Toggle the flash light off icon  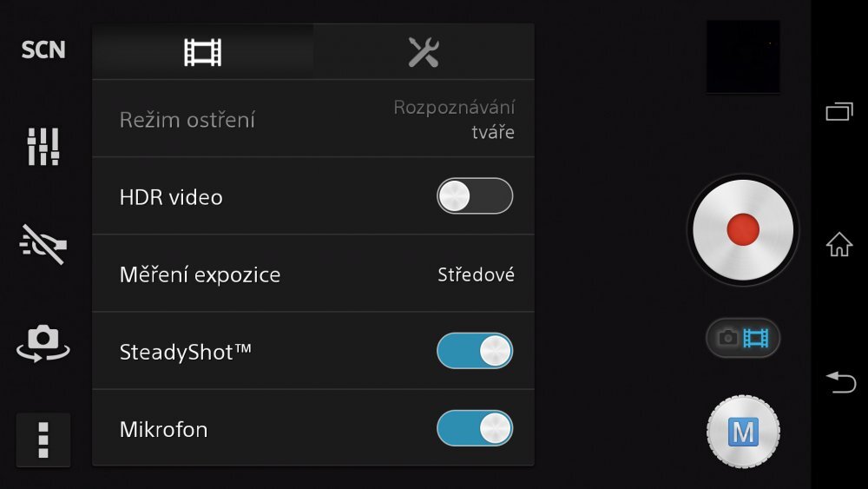pyautogui.click(x=43, y=245)
